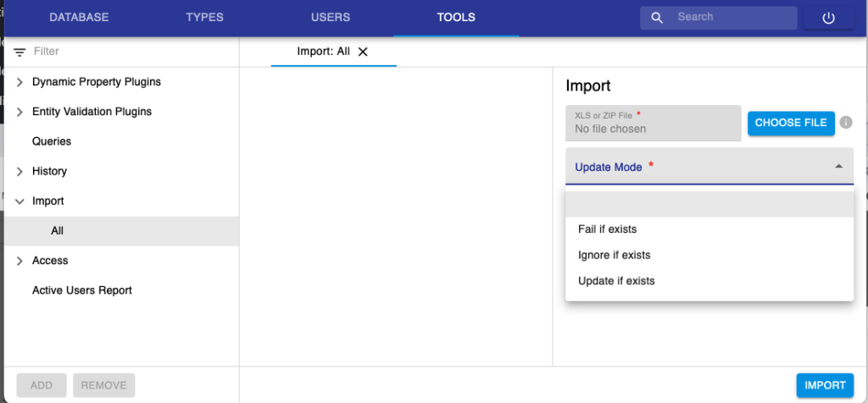
Task: Expand the Access tree node
Action: (x=20, y=261)
